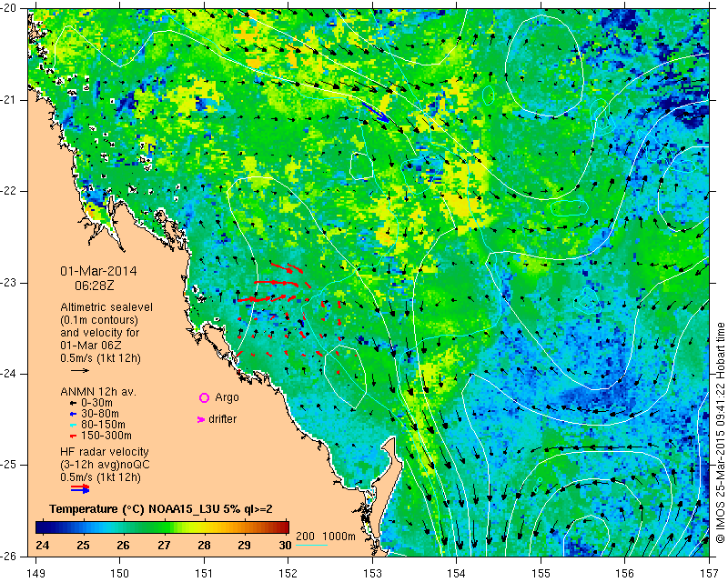
Task: Click the '(3-12h avg)noQC' text
Action: click(x=105, y=465)
